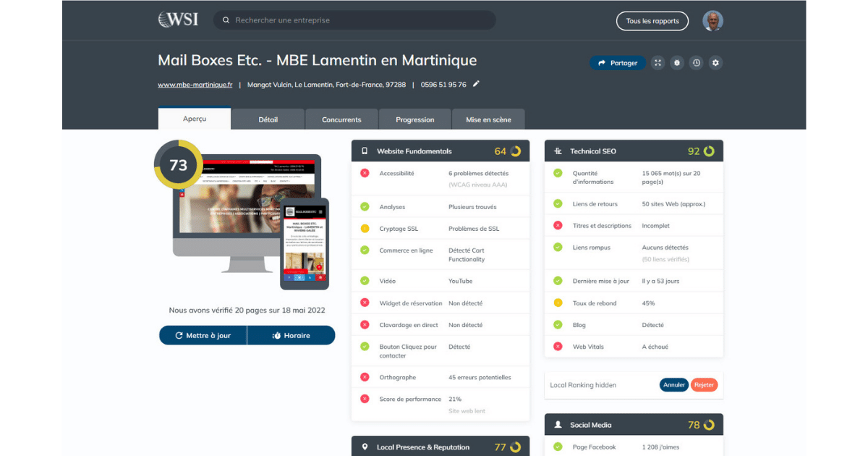Click Mettre à jour button

[203, 335]
